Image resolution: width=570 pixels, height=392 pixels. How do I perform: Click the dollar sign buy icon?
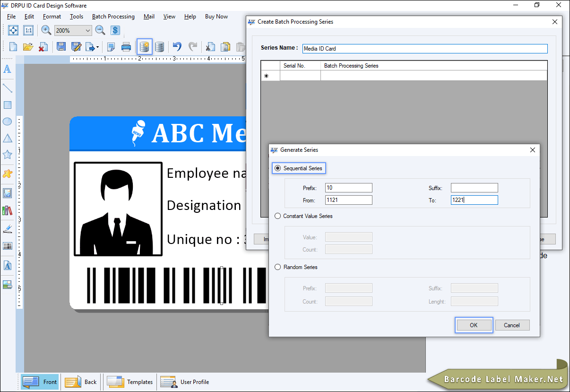(115, 30)
